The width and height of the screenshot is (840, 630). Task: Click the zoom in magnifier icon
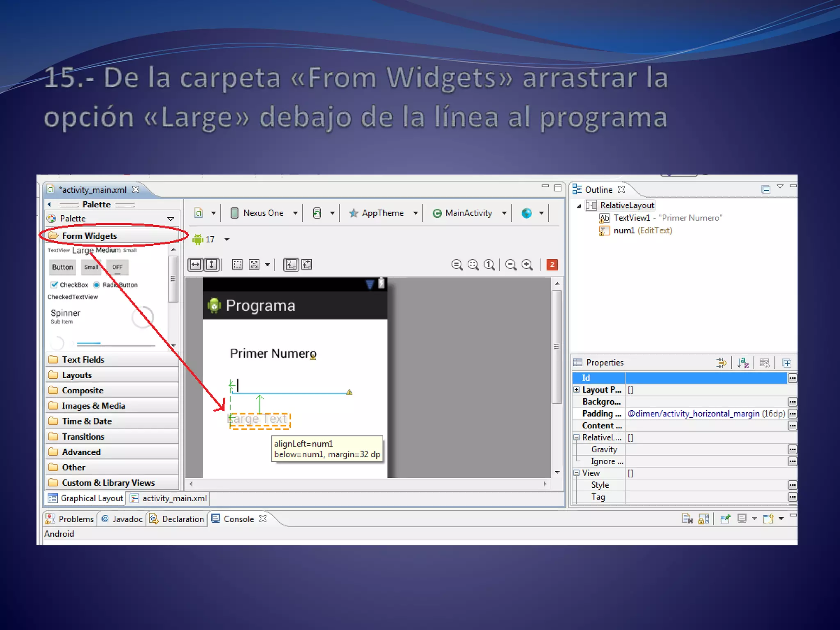tap(527, 265)
